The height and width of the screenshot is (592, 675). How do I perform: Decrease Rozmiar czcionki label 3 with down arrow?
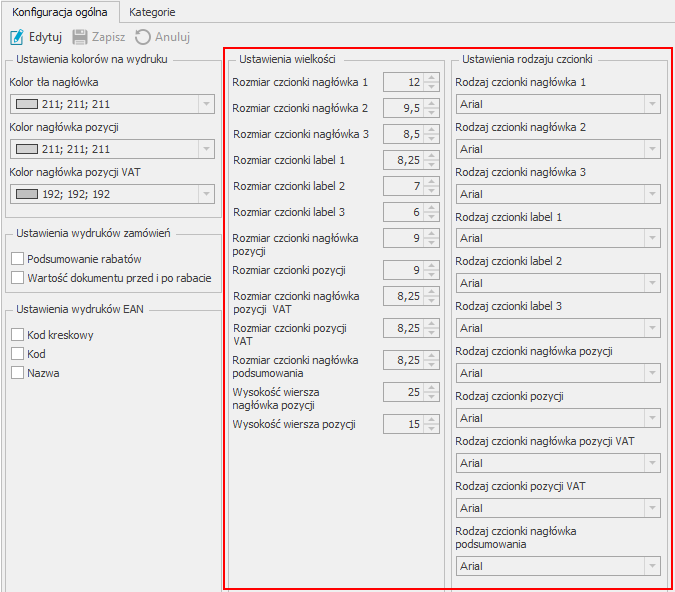tap(431, 216)
